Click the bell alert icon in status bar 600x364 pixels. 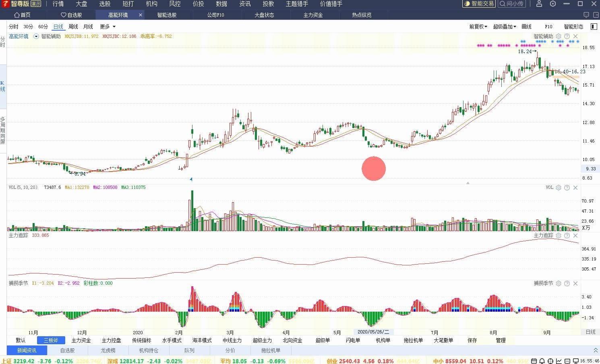(x=542, y=361)
